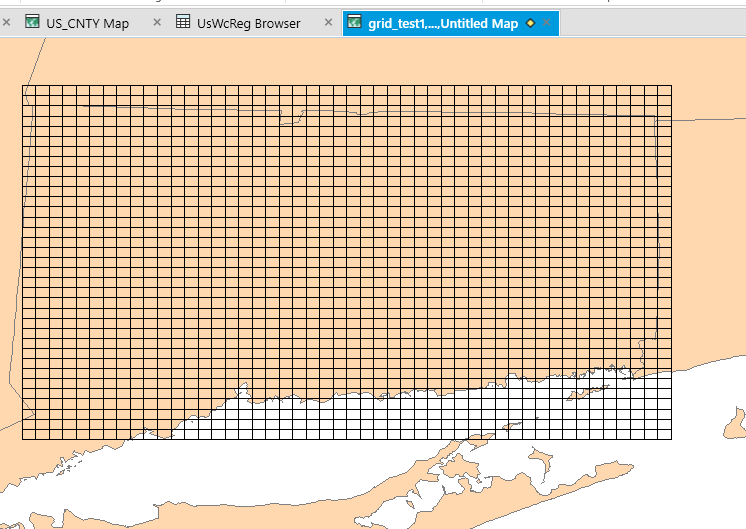Close the tab left of US_CNTY Map

[6, 23]
